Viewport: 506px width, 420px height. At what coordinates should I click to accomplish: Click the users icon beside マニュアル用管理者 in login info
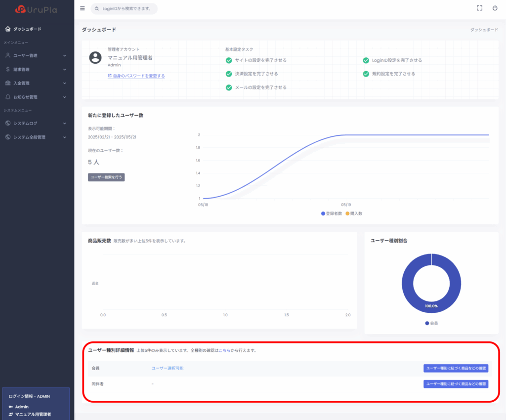(x=11, y=414)
